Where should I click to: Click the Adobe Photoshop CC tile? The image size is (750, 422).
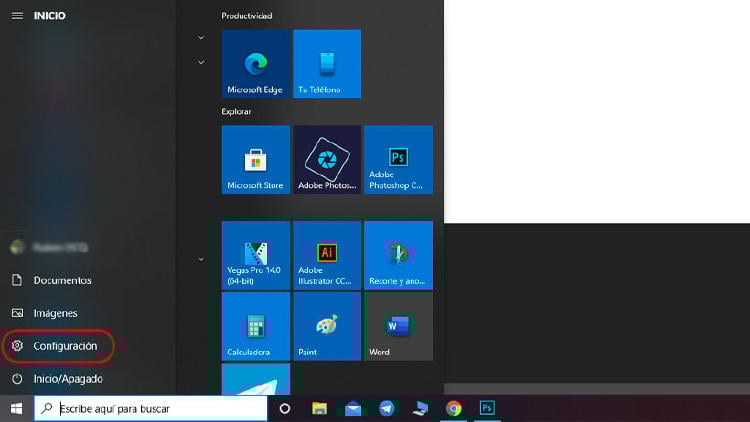point(398,159)
